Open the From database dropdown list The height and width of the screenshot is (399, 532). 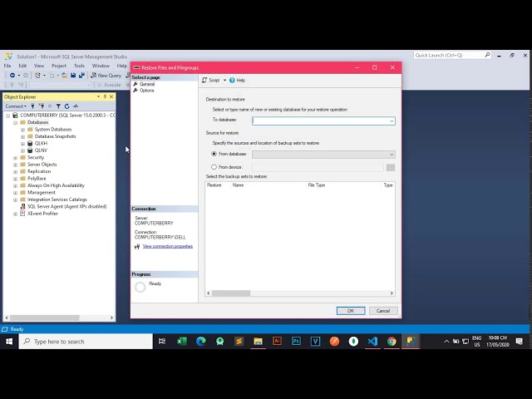coord(392,155)
